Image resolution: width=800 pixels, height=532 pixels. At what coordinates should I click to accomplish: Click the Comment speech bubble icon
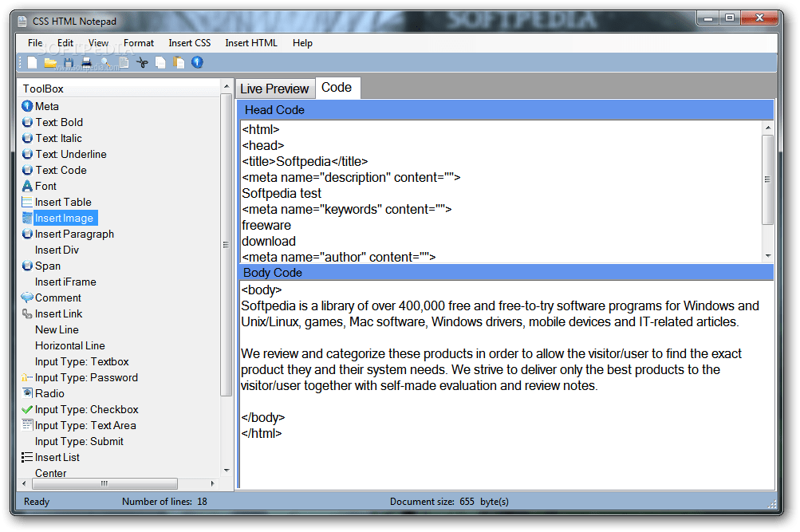(x=27, y=298)
